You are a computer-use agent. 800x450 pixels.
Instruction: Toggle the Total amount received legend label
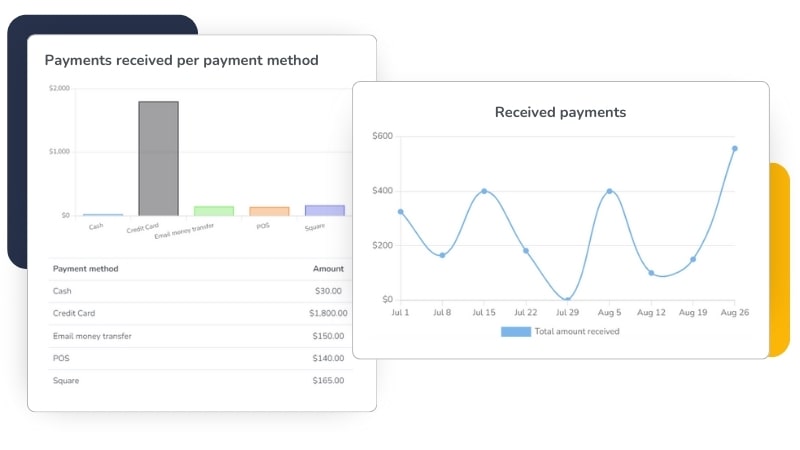coord(577,331)
